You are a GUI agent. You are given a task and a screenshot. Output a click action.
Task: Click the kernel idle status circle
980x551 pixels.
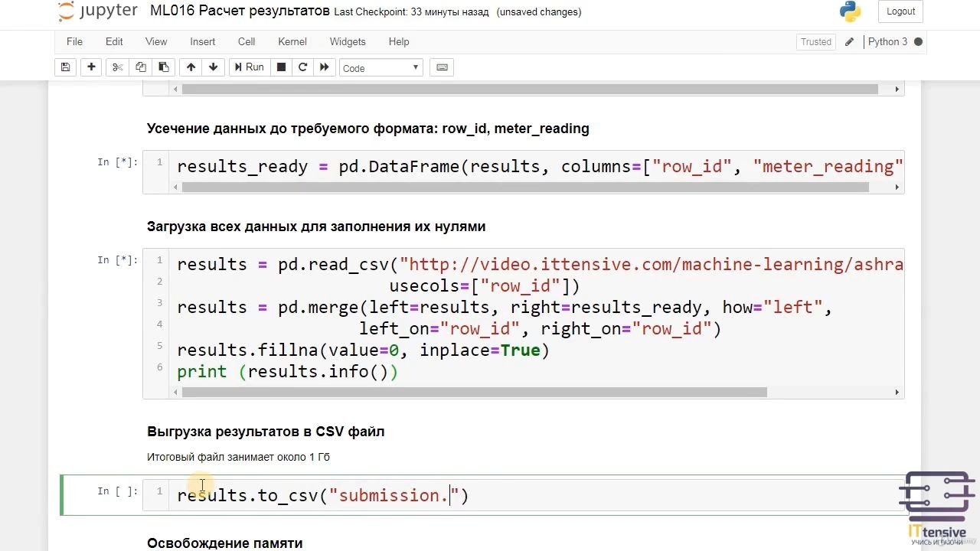[918, 42]
